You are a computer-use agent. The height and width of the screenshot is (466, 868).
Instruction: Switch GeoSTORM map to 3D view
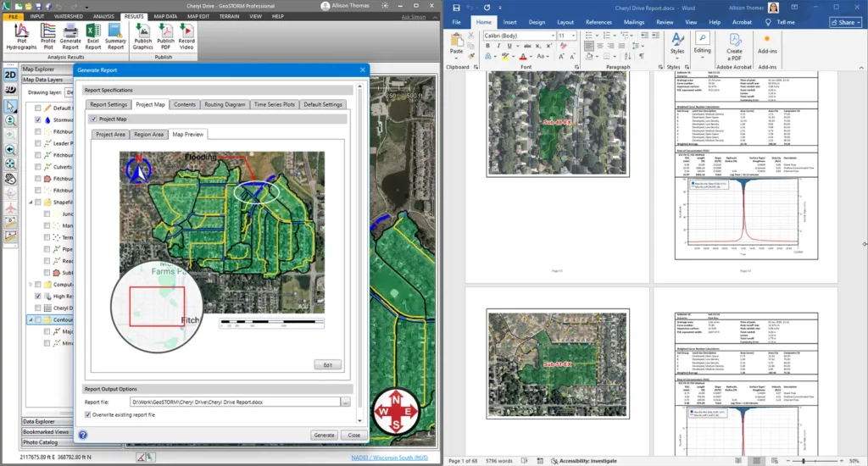pos(10,89)
